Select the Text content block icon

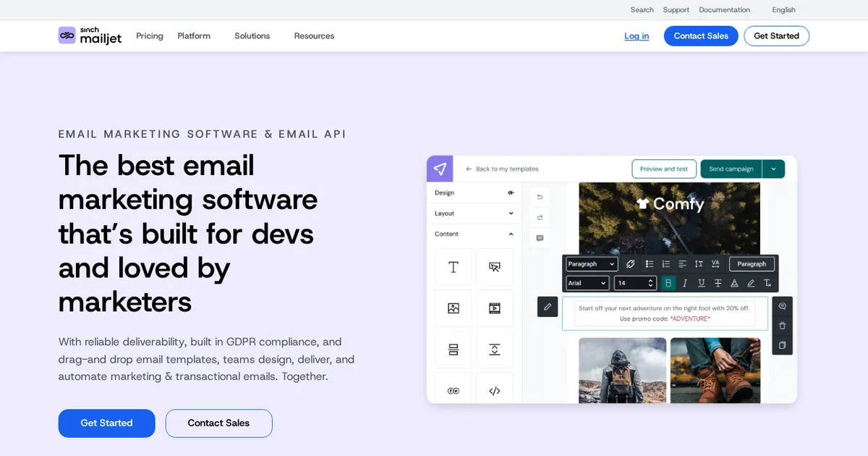tap(454, 267)
